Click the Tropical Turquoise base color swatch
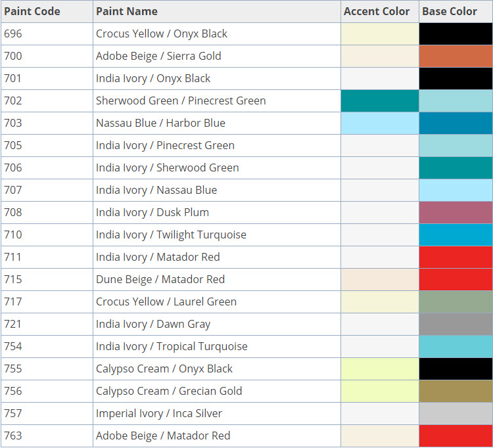Viewport: 493px width, 448px height. [x=456, y=346]
